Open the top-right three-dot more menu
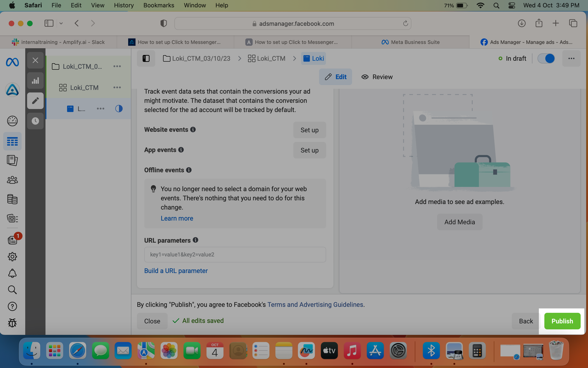Screen dimensions: 588x368 [x=571, y=58]
